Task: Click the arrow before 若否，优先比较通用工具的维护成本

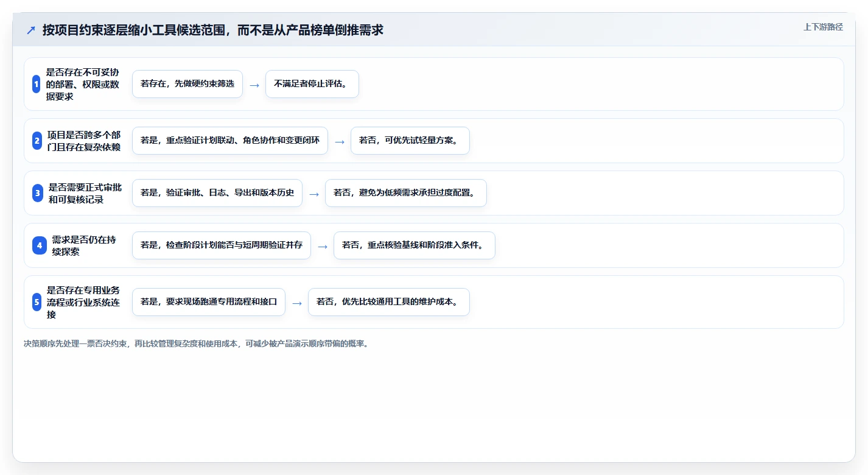Action: pyautogui.click(x=297, y=303)
